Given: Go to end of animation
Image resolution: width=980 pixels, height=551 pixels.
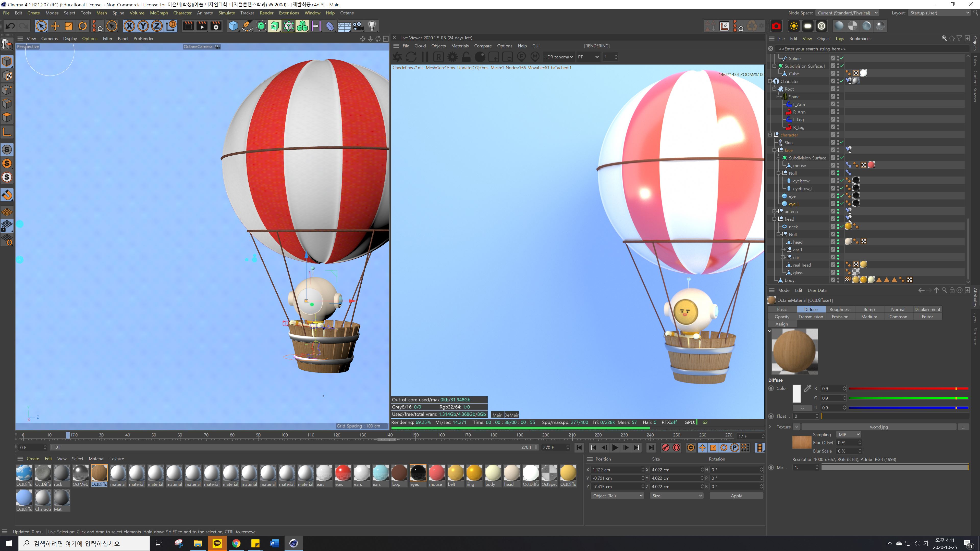Looking at the screenshot, I should coord(651,448).
